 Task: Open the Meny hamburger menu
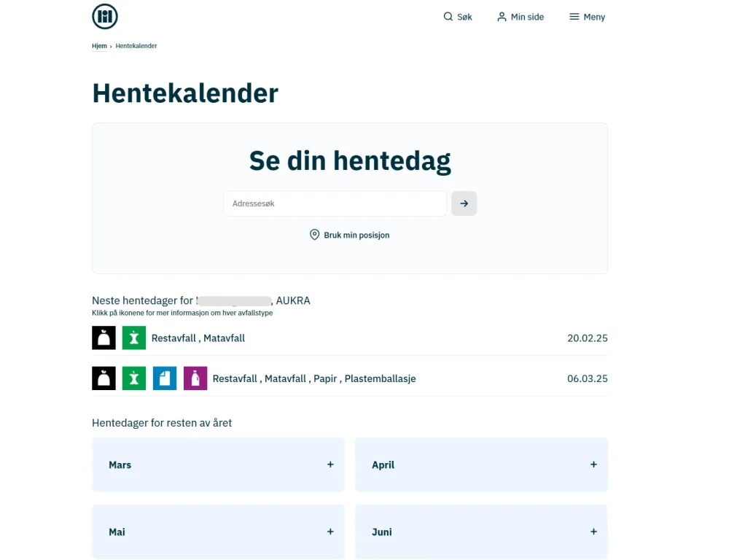pyautogui.click(x=587, y=17)
